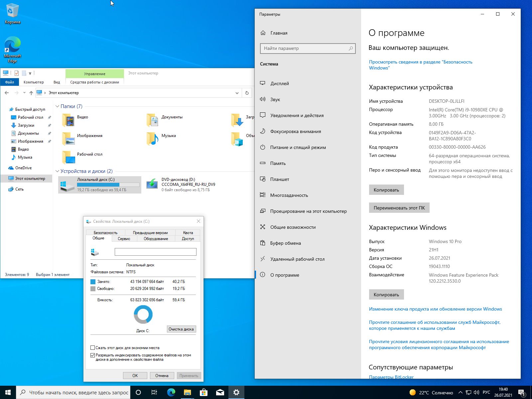Open the DVD drive (D:) icon
Viewport: 532px width, 399px height.
(152, 184)
